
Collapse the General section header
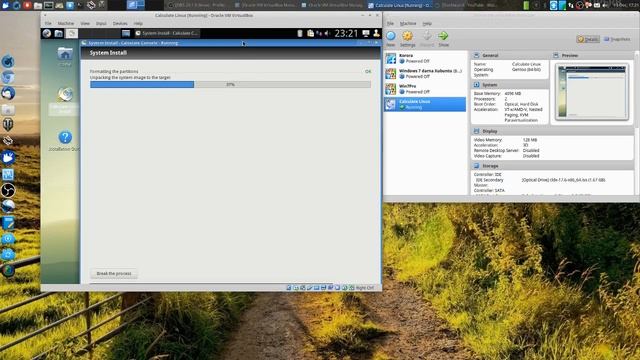(x=509, y=56)
